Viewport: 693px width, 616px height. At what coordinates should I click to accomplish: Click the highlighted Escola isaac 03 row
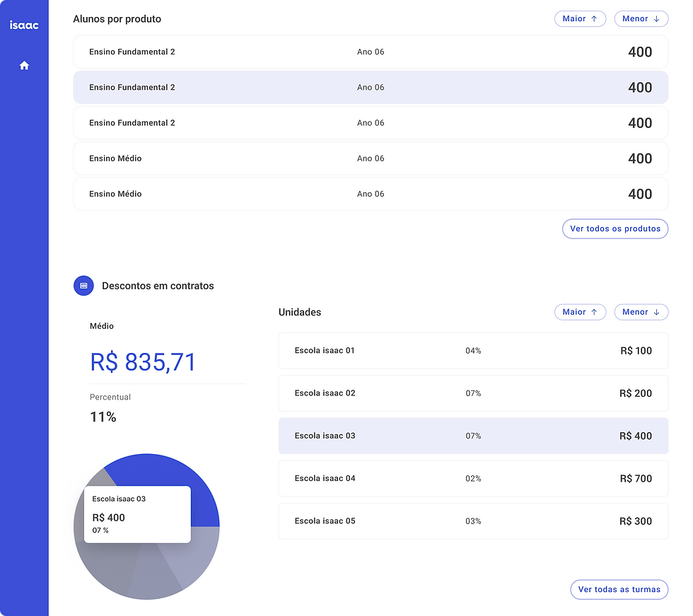(473, 436)
